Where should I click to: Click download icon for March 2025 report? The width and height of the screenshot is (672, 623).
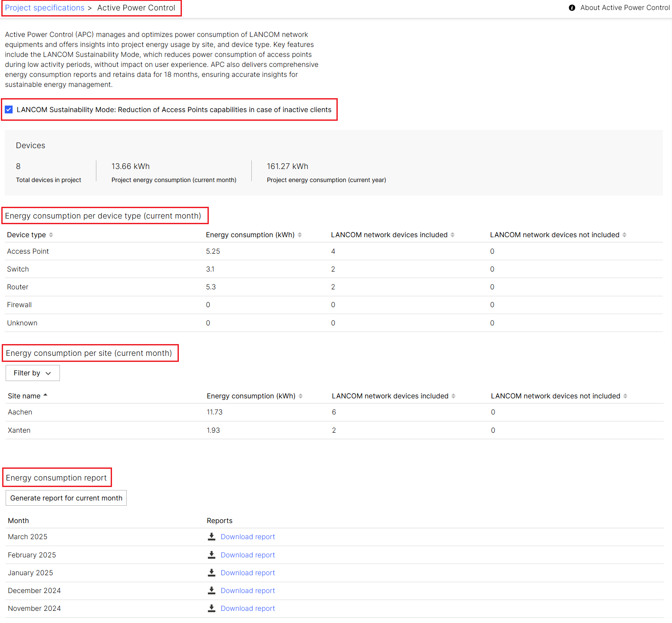click(x=211, y=537)
